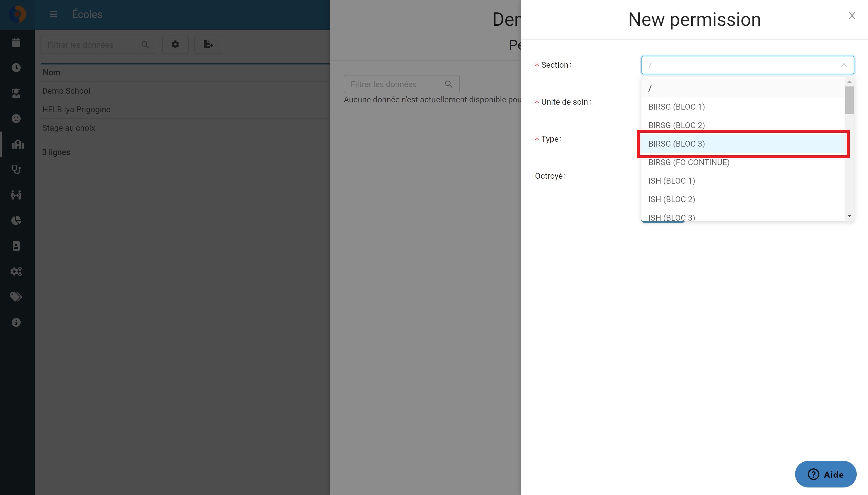The width and height of the screenshot is (868, 495).
Task: Open the info circle icon in the sidebar
Action: (16, 322)
